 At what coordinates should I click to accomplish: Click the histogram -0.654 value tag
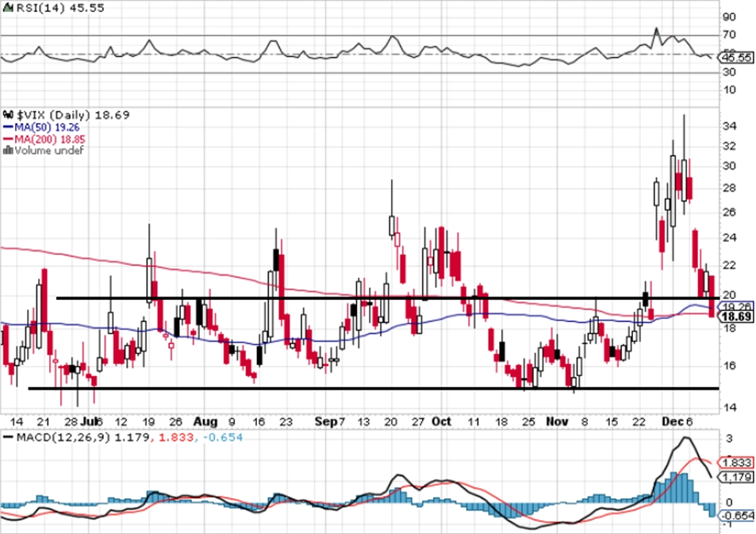(735, 516)
